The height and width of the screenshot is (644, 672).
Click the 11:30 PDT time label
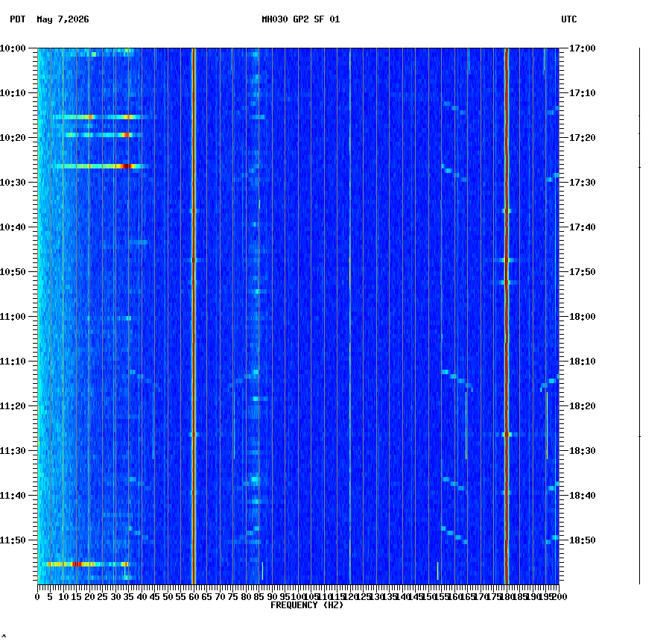click(x=13, y=451)
